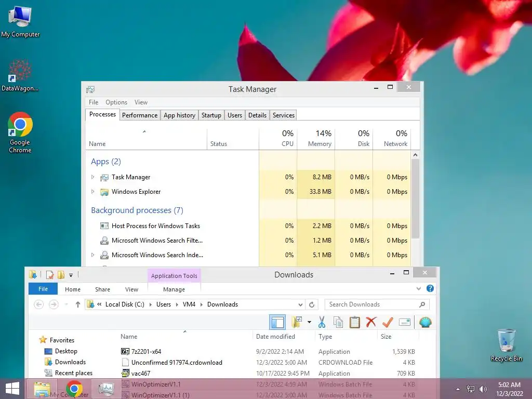Open the Task Manager View menu
532x399 pixels.
tap(141, 102)
